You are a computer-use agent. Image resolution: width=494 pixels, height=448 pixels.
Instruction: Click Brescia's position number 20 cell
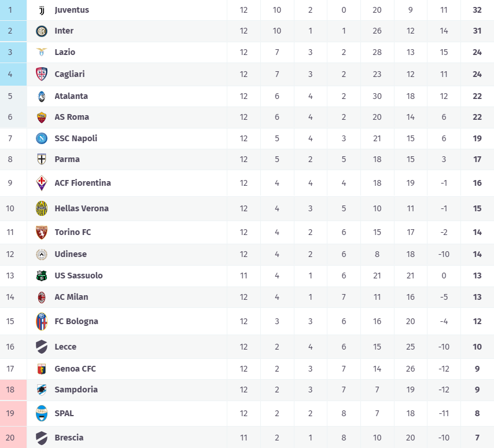coord(10,438)
